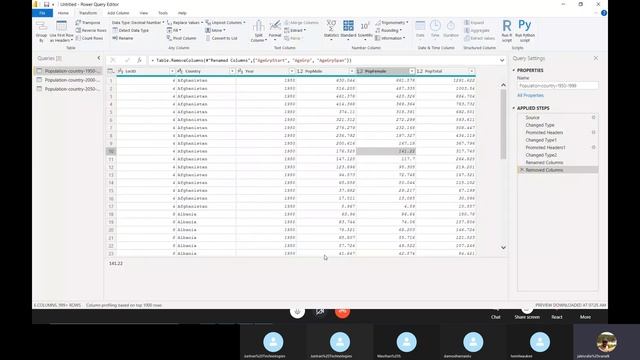Select the Population-country-2050 query

point(68,89)
